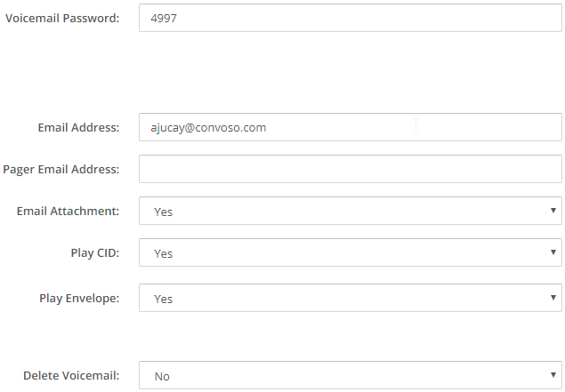Expand the Delete Voicemail select box
The height and width of the screenshot is (392, 565).
click(x=347, y=376)
